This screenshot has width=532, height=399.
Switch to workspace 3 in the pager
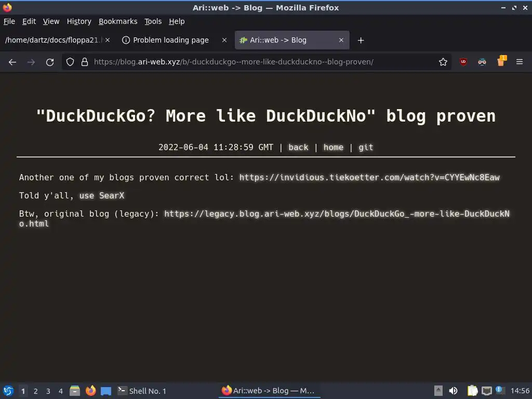coord(48,391)
